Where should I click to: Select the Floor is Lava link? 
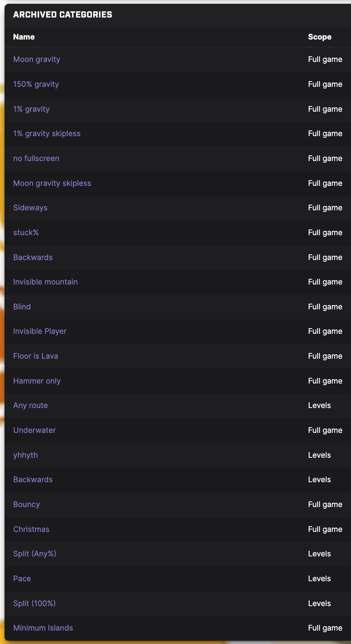tap(36, 356)
